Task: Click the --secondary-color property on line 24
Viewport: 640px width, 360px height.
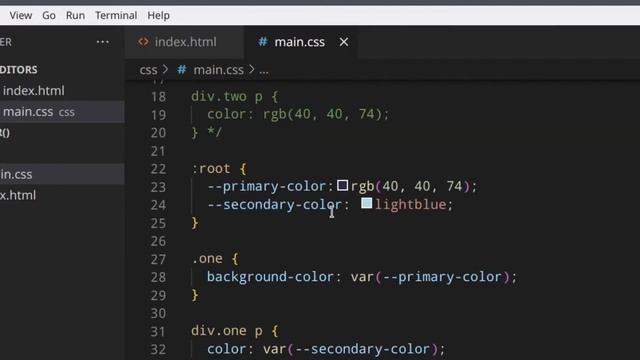Action: (x=275, y=204)
